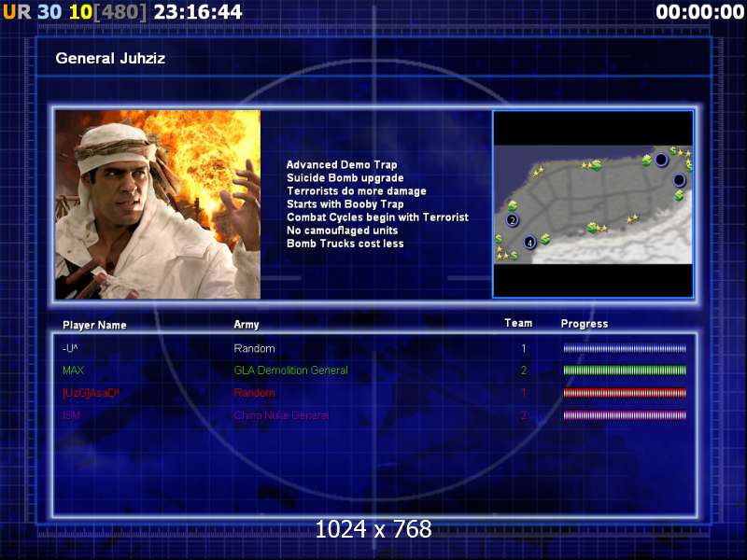Click the General Juhziz title

(110, 59)
